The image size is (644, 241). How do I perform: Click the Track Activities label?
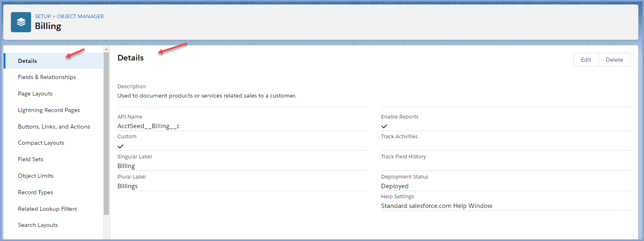pyautogui.click(x=399, y=137)
